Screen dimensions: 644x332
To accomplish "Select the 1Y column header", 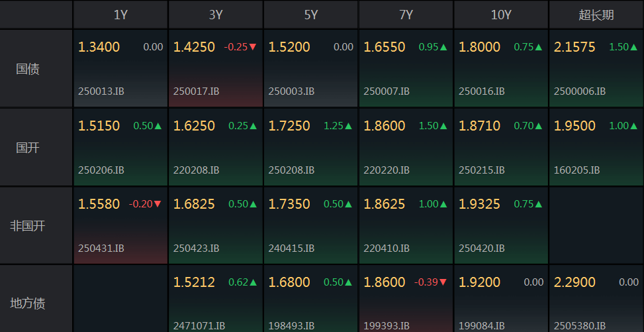I will [x=120, y=15].
